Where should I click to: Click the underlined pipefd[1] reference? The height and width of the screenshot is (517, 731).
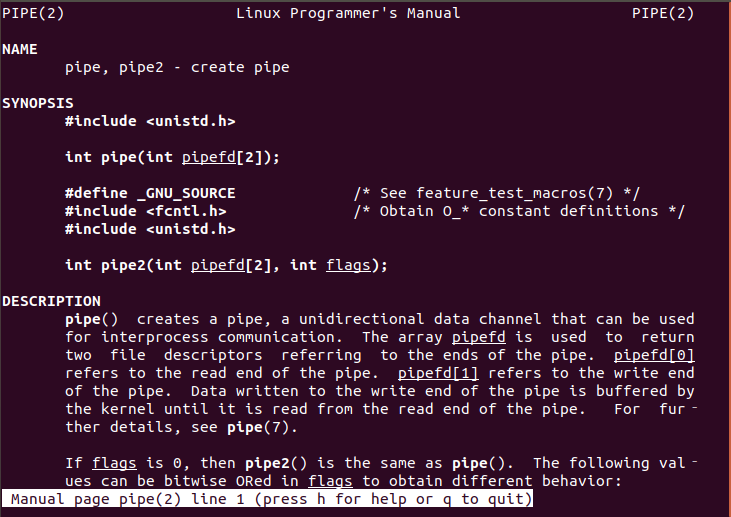click(x=438, y=373)
